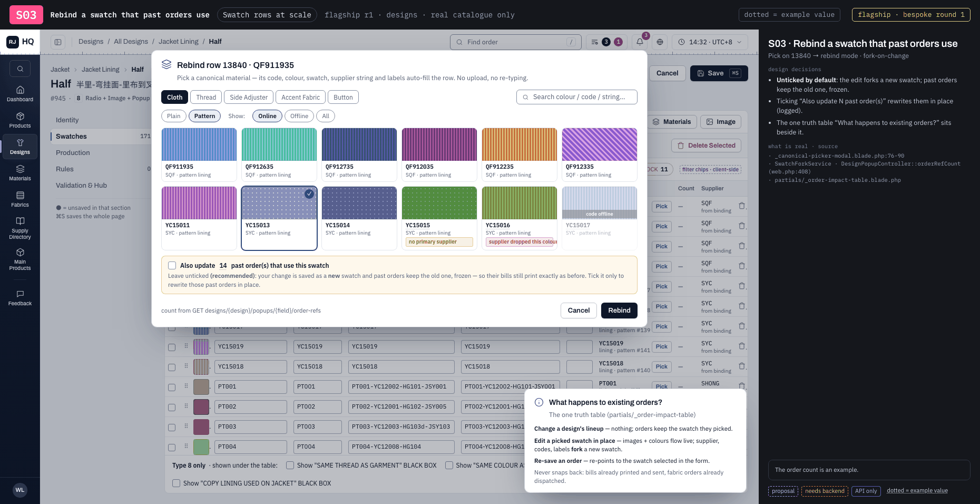Confirm with the Rebind button
Screen dimensions: 980x504
click(x=619, y=311)
